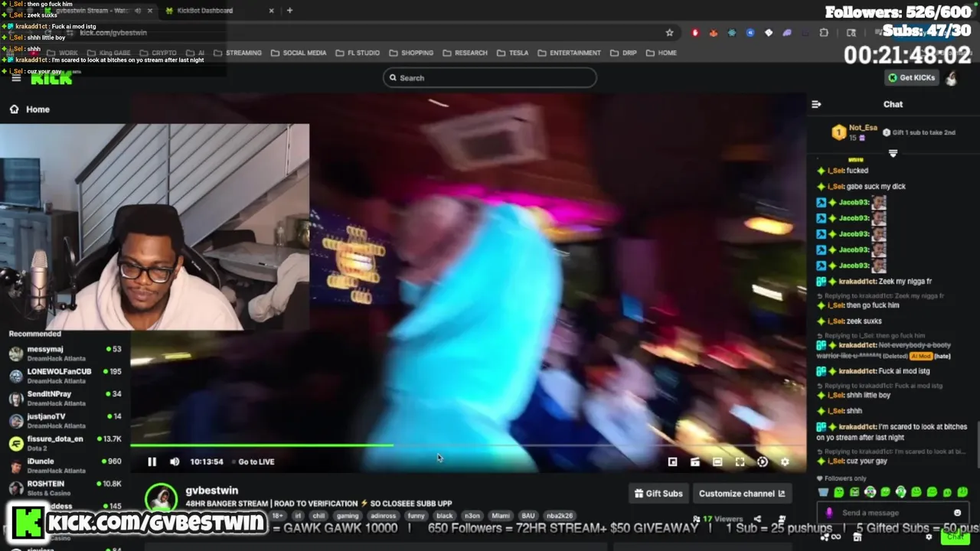Open HOME bookmarks folder

[661, 53]
